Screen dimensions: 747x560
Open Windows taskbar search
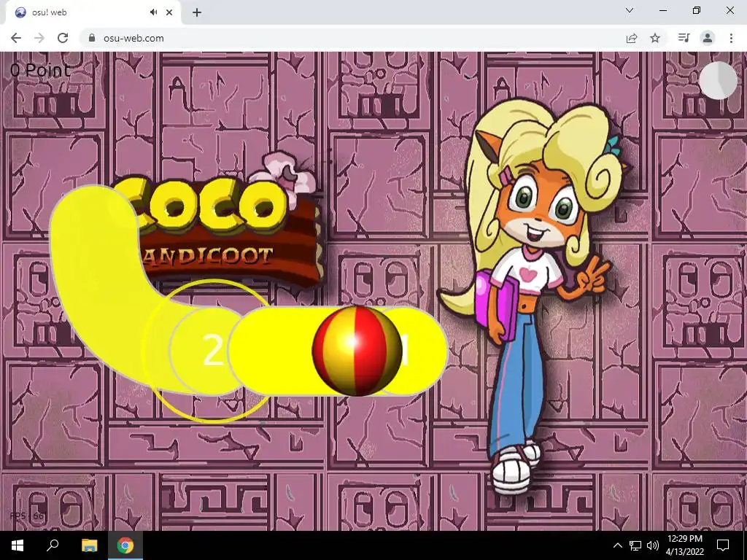(53, 545)
